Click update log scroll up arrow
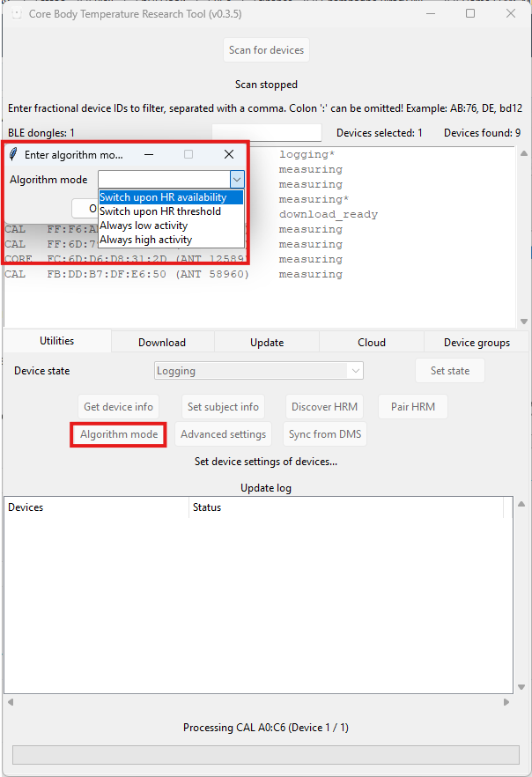 (x=521, y=504)
